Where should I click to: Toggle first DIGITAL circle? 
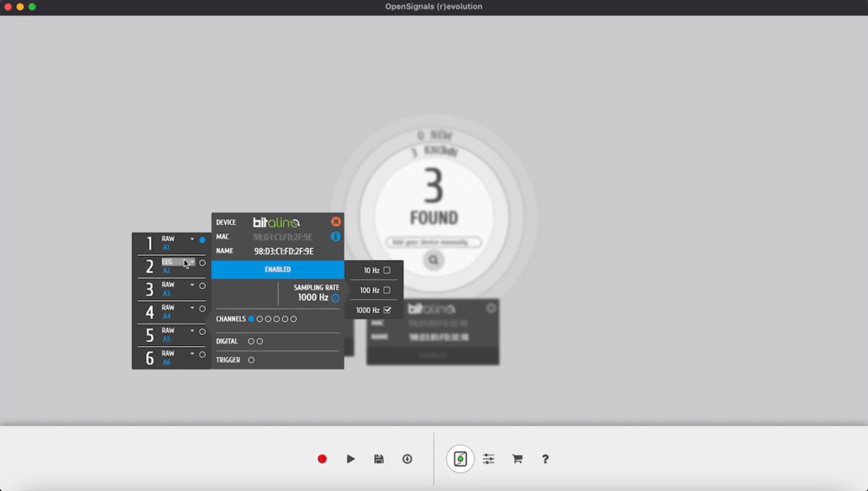point(252,342)
